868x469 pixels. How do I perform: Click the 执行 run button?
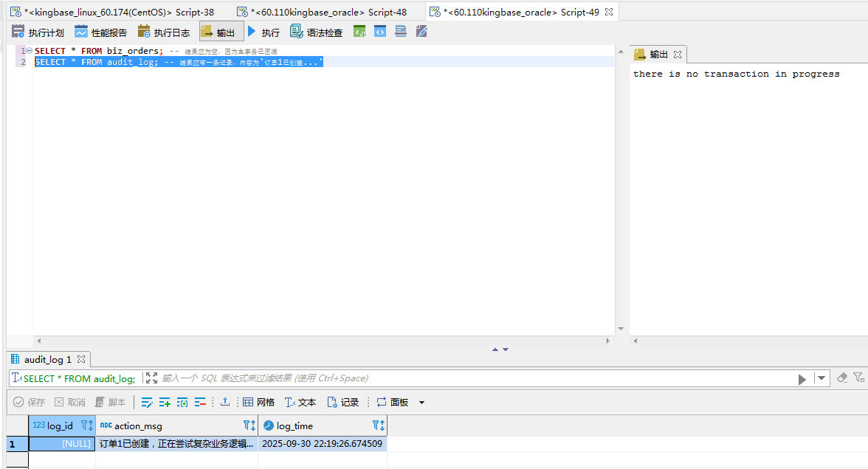tap(263, 32)
